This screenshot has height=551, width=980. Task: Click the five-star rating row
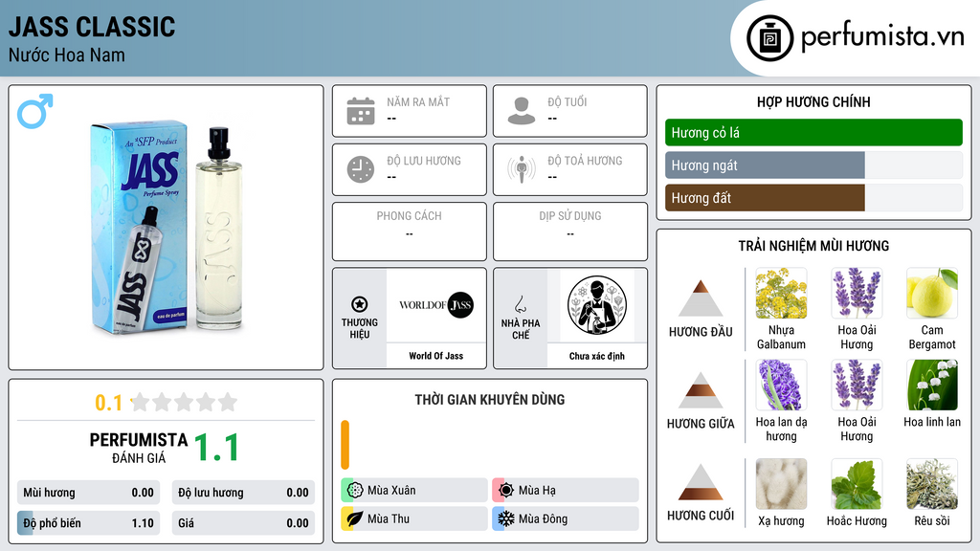[185, 402]
